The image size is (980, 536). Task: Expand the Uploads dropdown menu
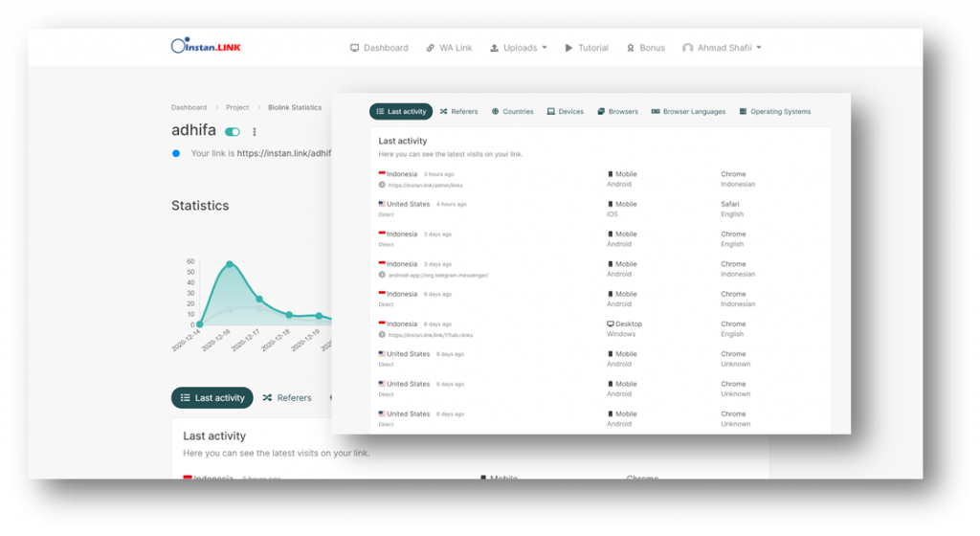click(518, 48)
